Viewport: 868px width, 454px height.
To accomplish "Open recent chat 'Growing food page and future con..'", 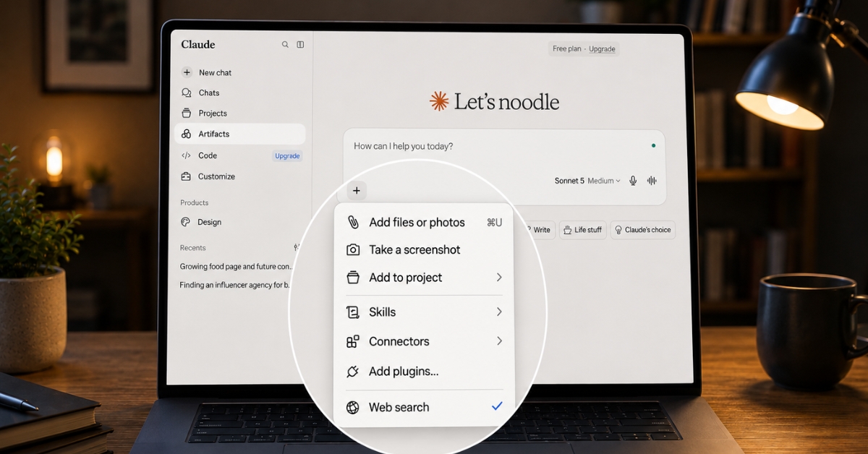I will coord(235,267).
